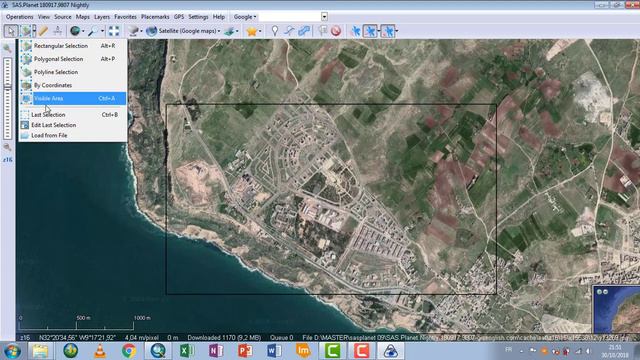The image size is (640, 360).
Task: Click the overlay layers icon
Action: tap(229, 31)
